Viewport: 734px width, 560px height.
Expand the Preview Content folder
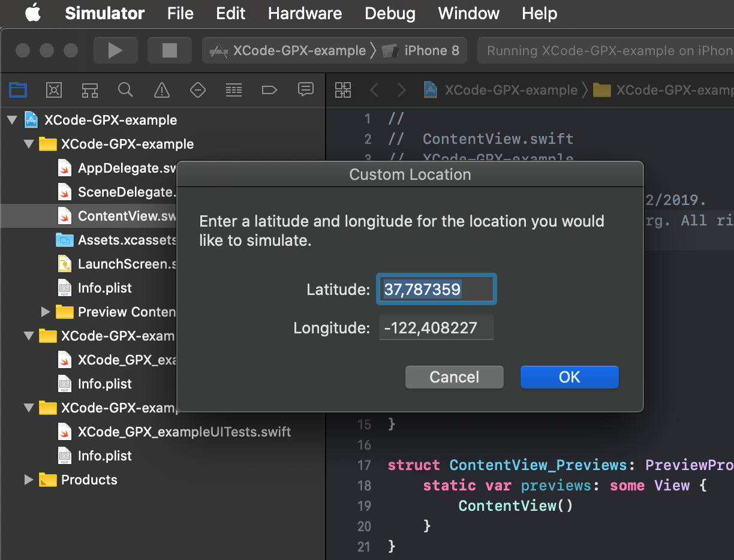[45, 312]
